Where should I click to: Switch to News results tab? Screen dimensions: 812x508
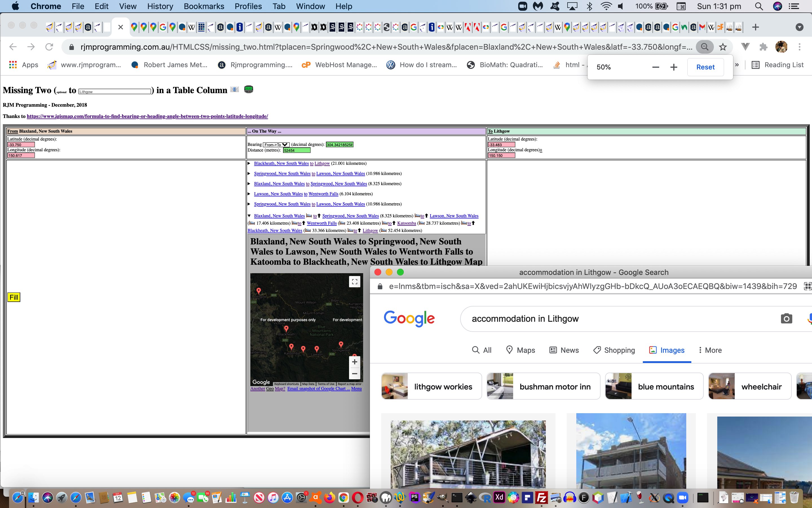[564, 350]
